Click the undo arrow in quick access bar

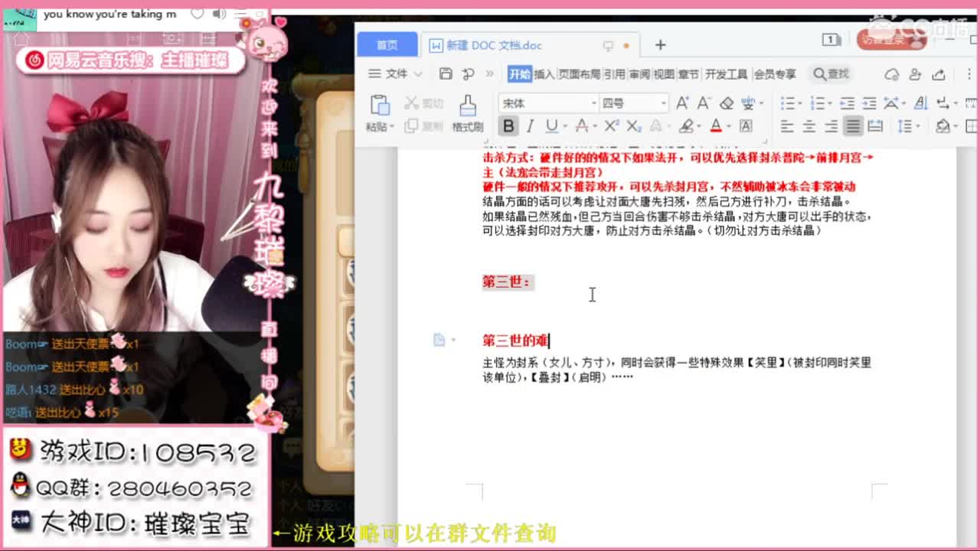coord(468,73)
